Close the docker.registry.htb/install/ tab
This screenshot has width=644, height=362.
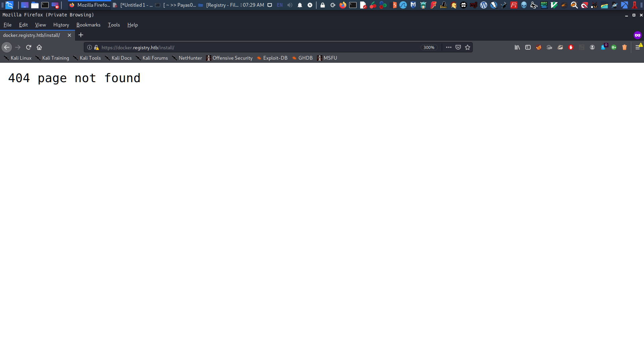point(69,35)
